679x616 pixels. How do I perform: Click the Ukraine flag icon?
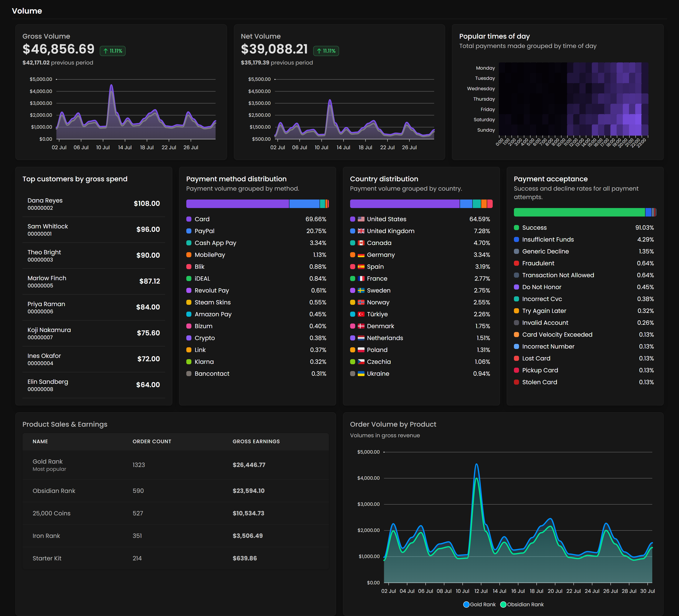[361, 374]
